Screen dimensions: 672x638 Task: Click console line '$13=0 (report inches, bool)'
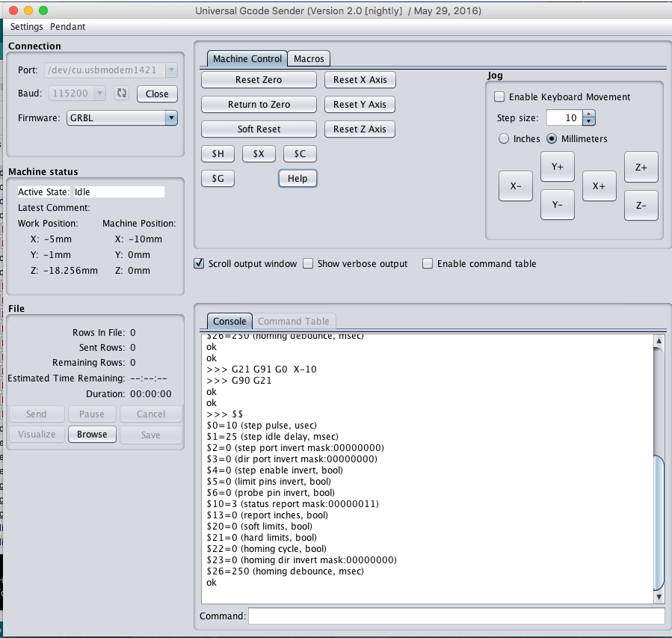(x=267, y=515)
